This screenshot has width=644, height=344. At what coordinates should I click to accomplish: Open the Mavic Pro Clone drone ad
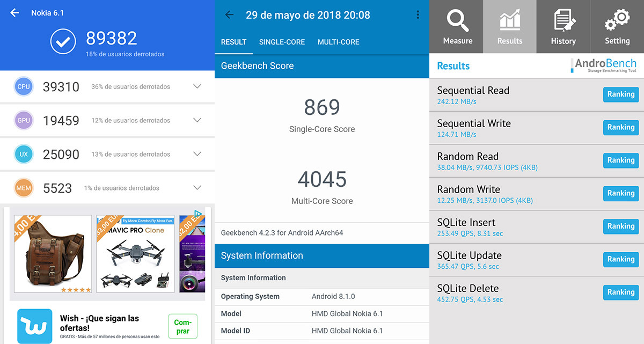click(135, 254)
